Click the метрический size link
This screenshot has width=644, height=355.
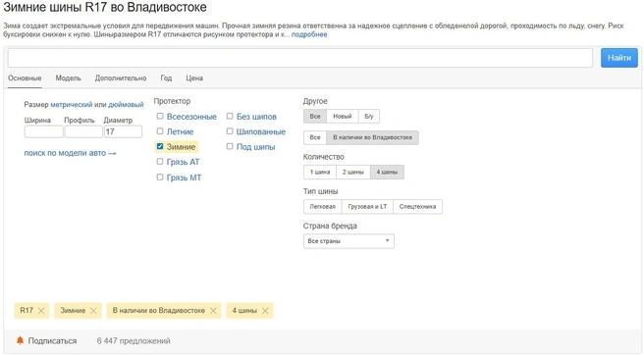[72, 105]
